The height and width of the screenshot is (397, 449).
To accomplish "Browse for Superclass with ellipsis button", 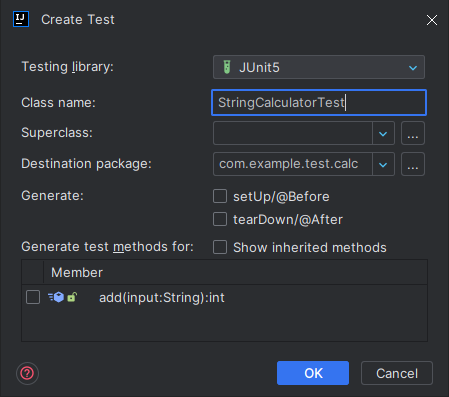I will point(413,133).
